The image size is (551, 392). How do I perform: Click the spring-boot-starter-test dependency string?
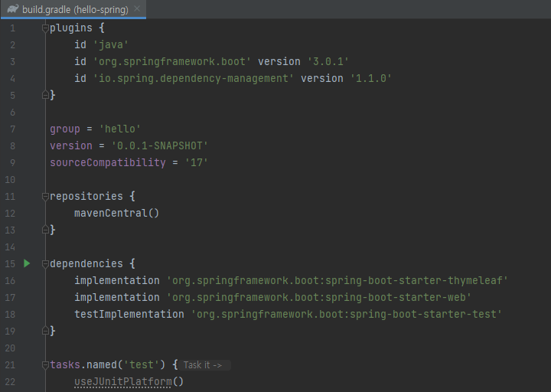(346, 315)
